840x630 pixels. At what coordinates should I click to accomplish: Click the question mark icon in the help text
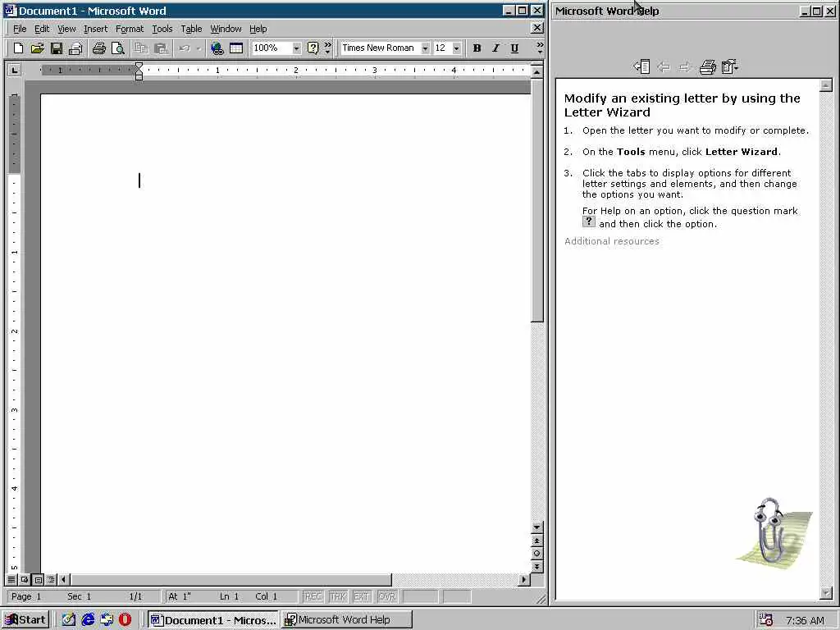[x=589, y=221]
